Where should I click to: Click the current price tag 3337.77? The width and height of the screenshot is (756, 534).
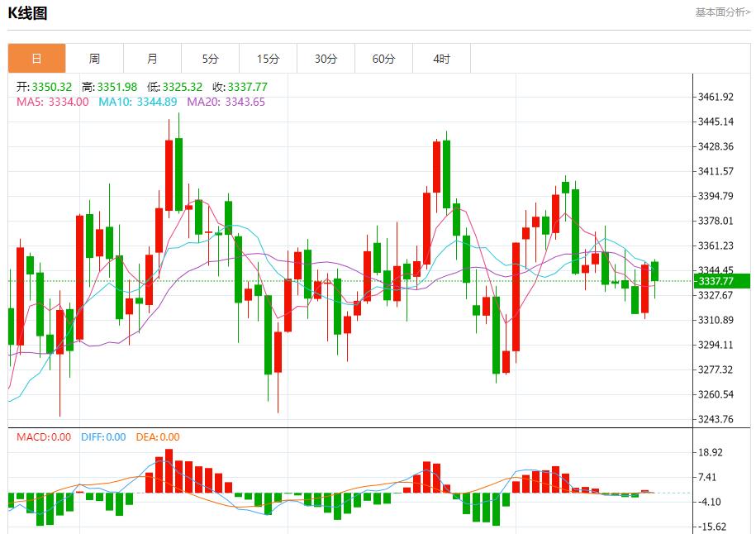(x=719, y=282)
